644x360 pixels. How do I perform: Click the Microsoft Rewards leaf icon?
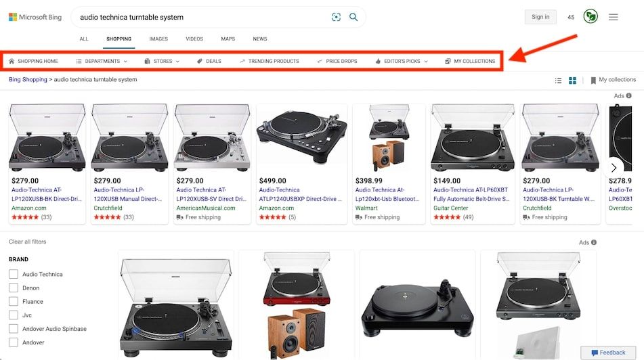(591, 17)
